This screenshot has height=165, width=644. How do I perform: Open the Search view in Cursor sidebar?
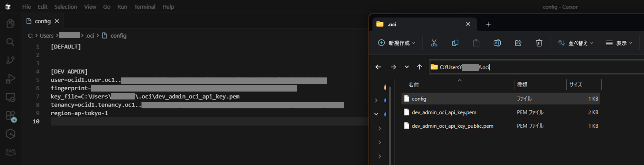[10, 42]
